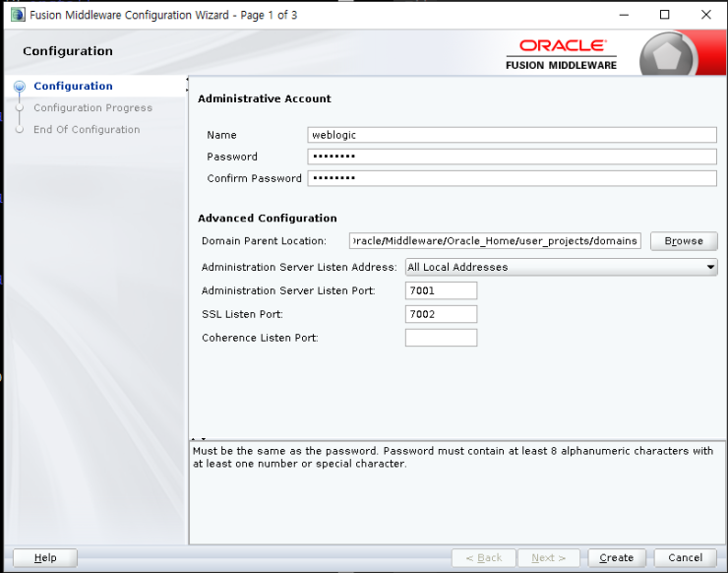Click the Name field containing weblogic
728x573 pixels.
click(x=513, y=135)
